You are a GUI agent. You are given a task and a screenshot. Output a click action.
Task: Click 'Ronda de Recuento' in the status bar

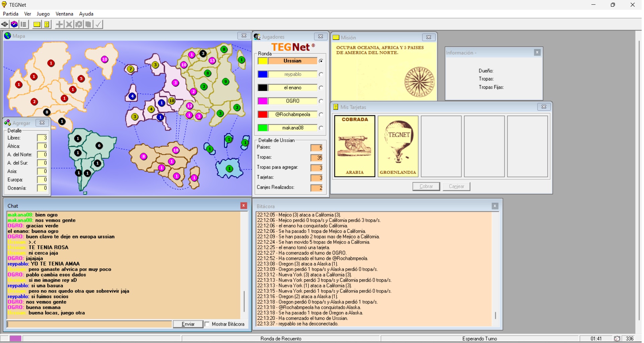tap(281, 339)
